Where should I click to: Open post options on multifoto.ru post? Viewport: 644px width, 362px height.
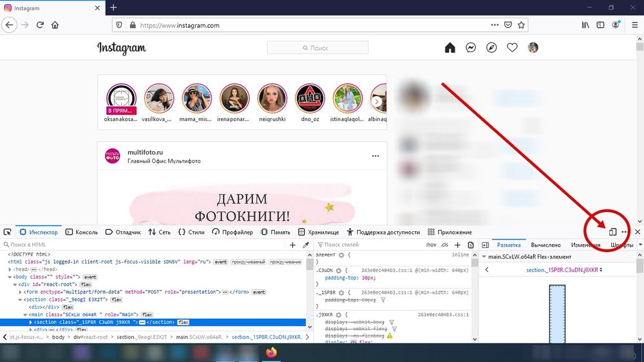tap(375, 156)
